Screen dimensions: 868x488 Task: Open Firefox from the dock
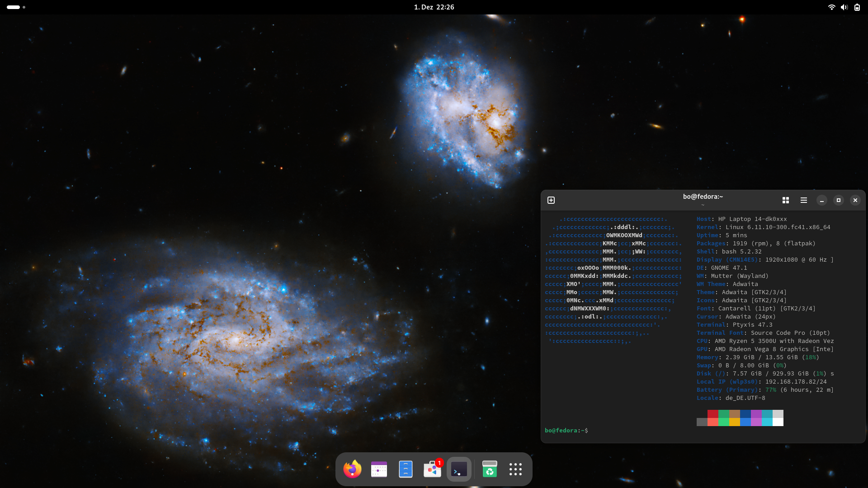(352, 469)
